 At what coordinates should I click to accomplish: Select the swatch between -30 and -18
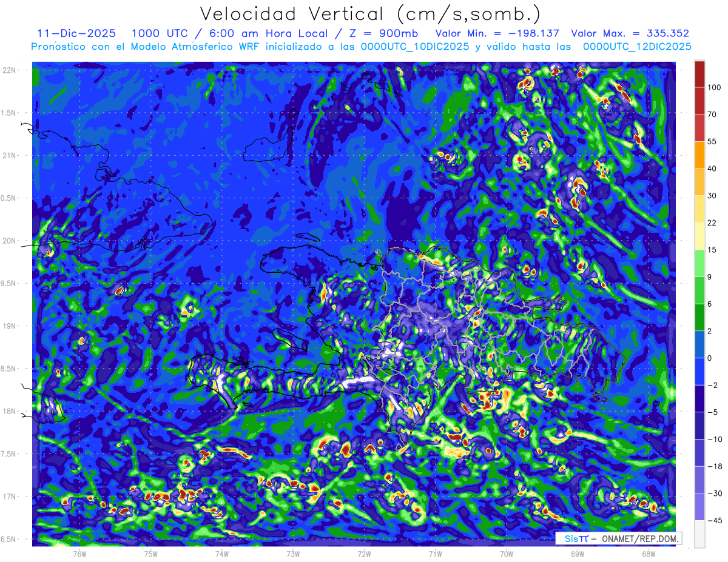[x=699, y=480]
